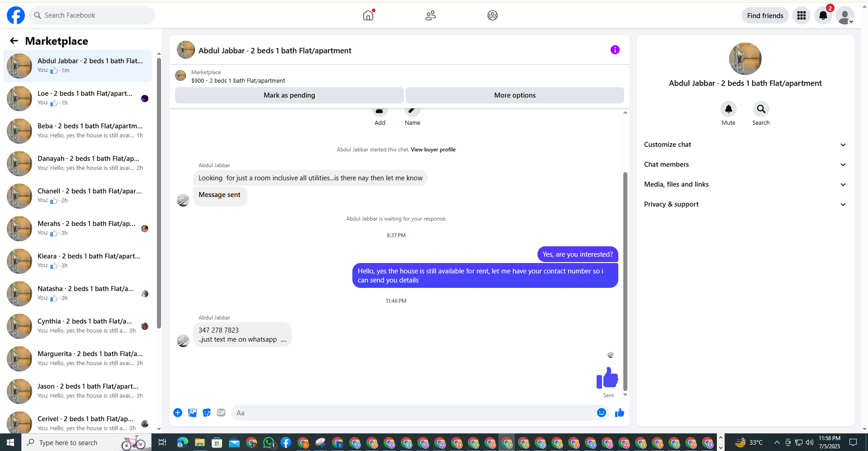Image resolution: width=868 pixels, height=451 pixels.
Task: Open the Home feed icon
Action: pyautogui.click(x=368, y=15)
